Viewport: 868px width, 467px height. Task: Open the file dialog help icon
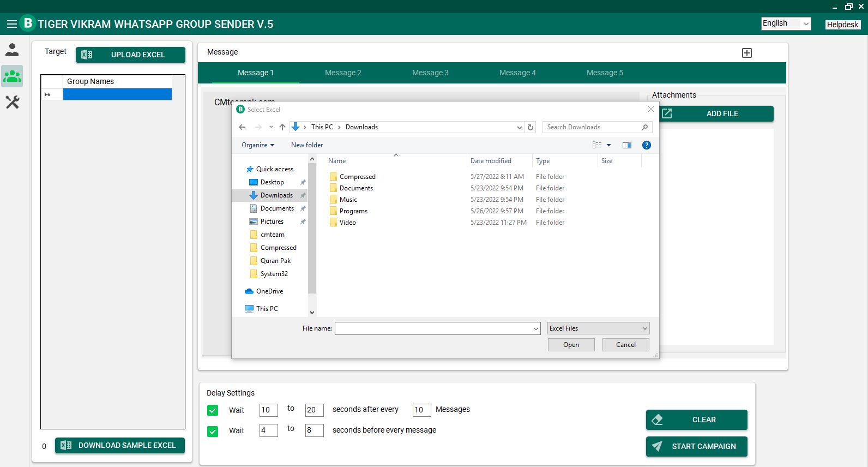click(647, 145)
